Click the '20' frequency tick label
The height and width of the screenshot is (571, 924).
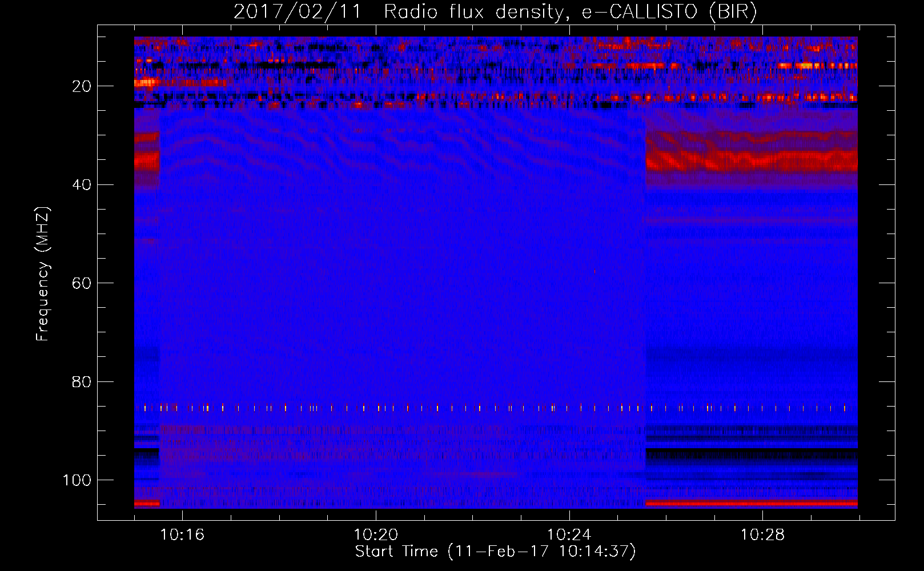82,86
